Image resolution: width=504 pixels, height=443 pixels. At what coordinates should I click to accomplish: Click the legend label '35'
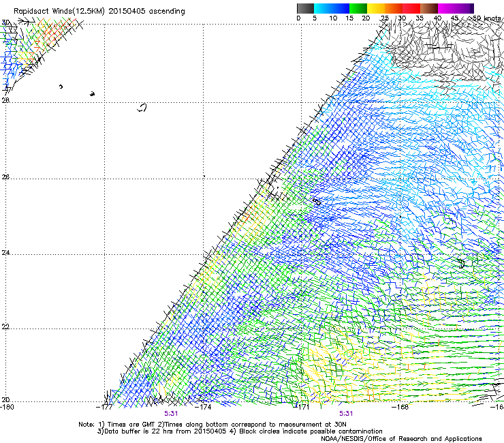420,18
